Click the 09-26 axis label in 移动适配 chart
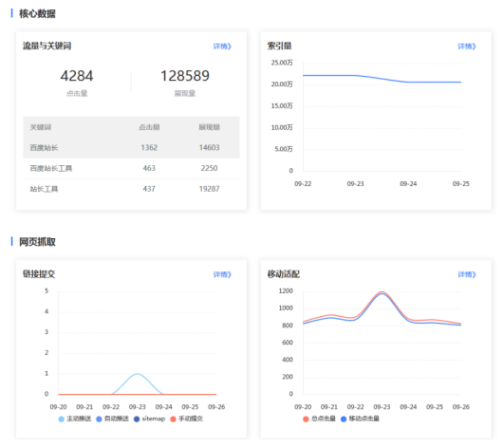This screenshot has height=448, width=503. (461, 407)
